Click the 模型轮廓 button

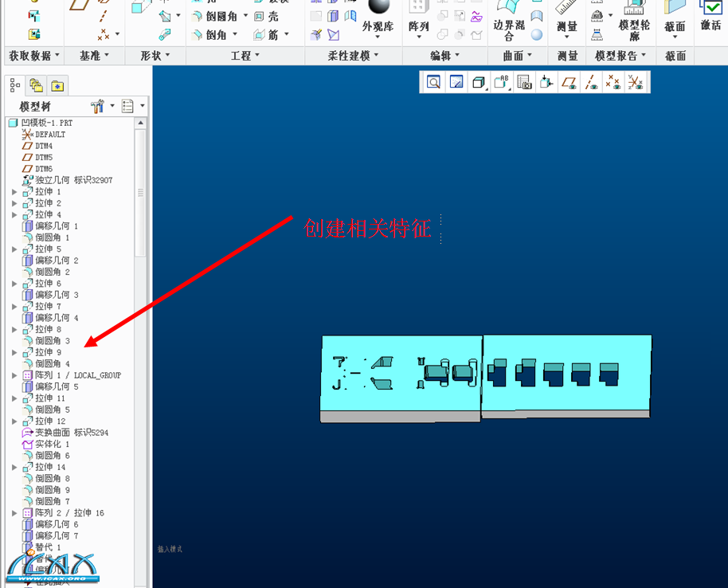[x=634, y=21]
